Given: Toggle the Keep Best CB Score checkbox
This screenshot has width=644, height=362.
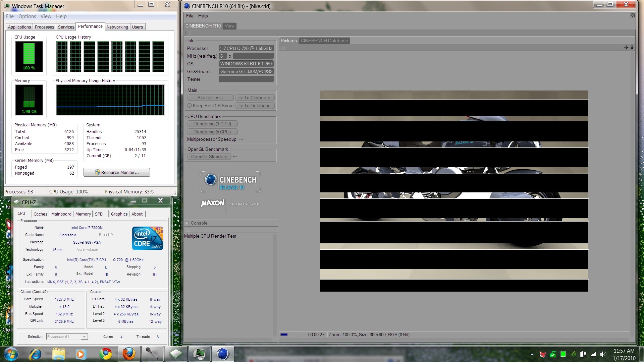Looking at the screenshot, I should [190, 106].
